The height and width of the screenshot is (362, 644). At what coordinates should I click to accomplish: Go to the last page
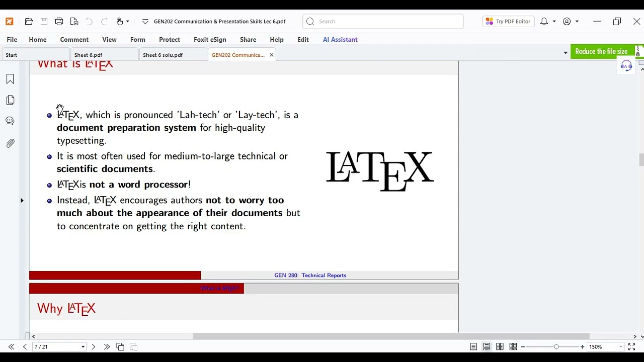tap(107, 347)
